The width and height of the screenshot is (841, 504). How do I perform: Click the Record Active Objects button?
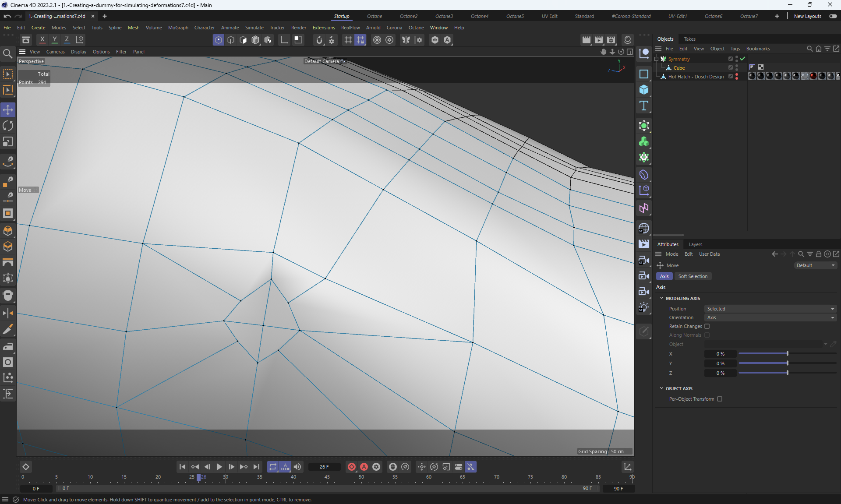click(x=351, y=467)
